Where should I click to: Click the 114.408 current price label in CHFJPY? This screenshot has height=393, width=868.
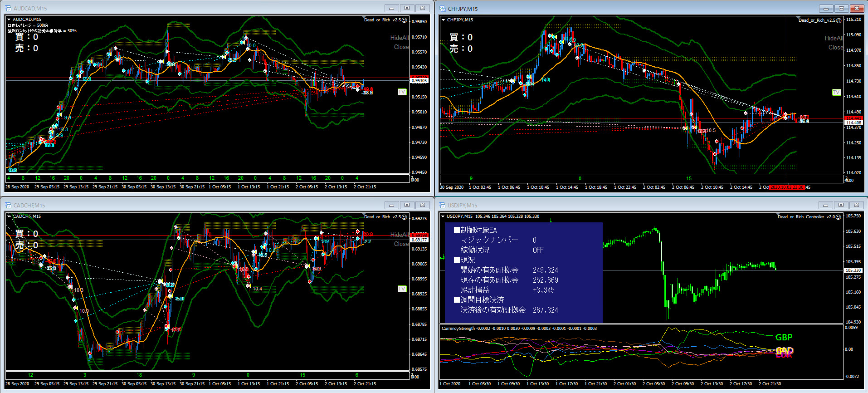coord(853,123)
